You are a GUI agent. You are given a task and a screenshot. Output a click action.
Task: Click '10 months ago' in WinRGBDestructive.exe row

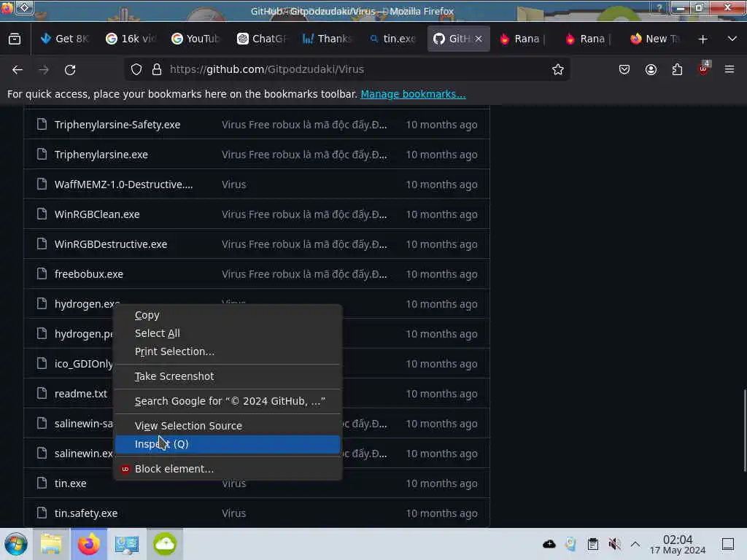coord(441,244)
